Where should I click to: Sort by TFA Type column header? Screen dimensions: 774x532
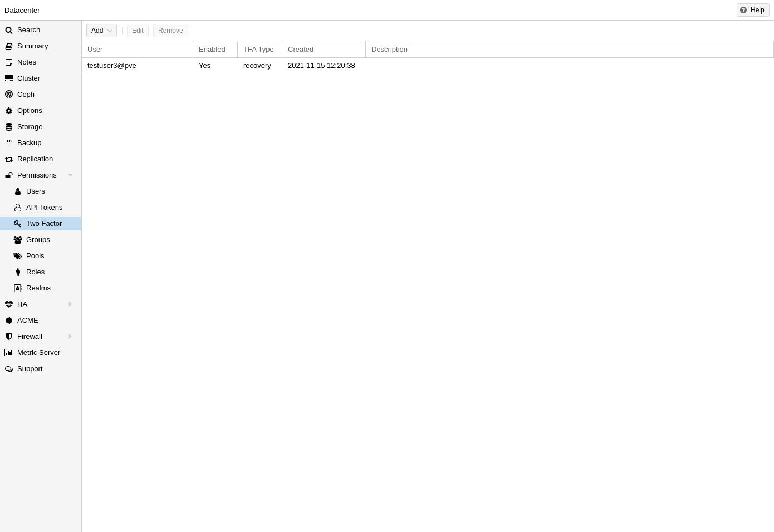(x=259, y=50)
